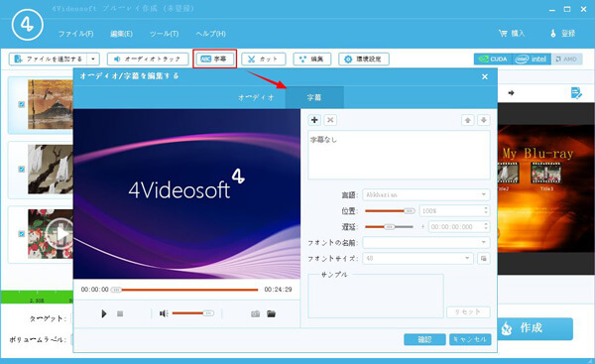Move subtitle up with the up arrow icon
The height and width of the screenshot is (364, 595).
pos(467,120)
